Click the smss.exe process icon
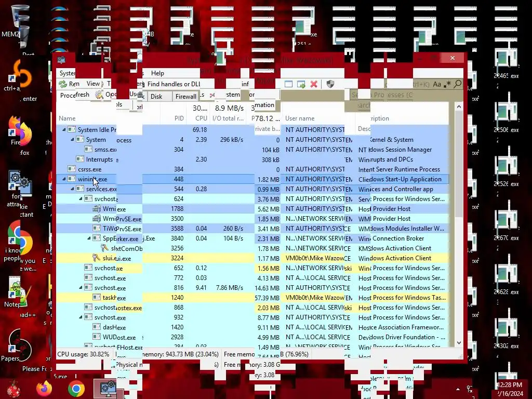The height and width of the screenshot is (399, 532). [x=88, y=149]
